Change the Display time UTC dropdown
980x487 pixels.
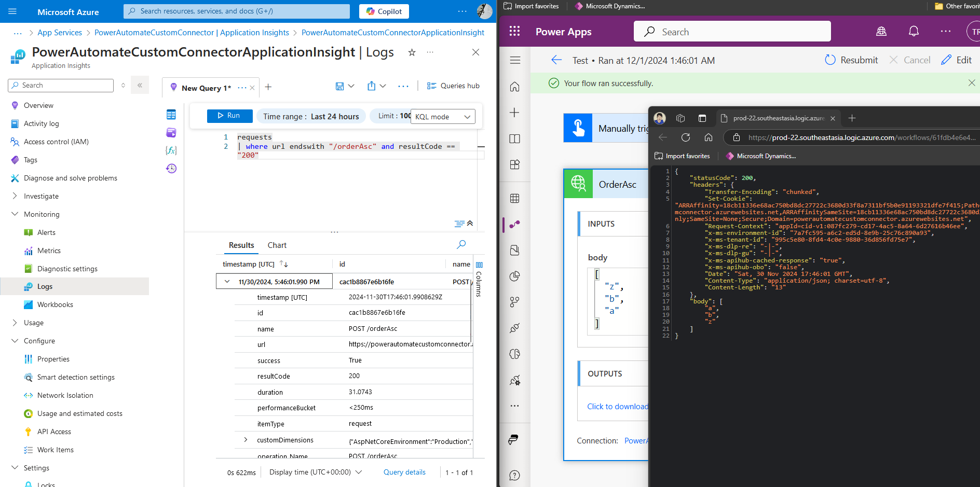316,472
